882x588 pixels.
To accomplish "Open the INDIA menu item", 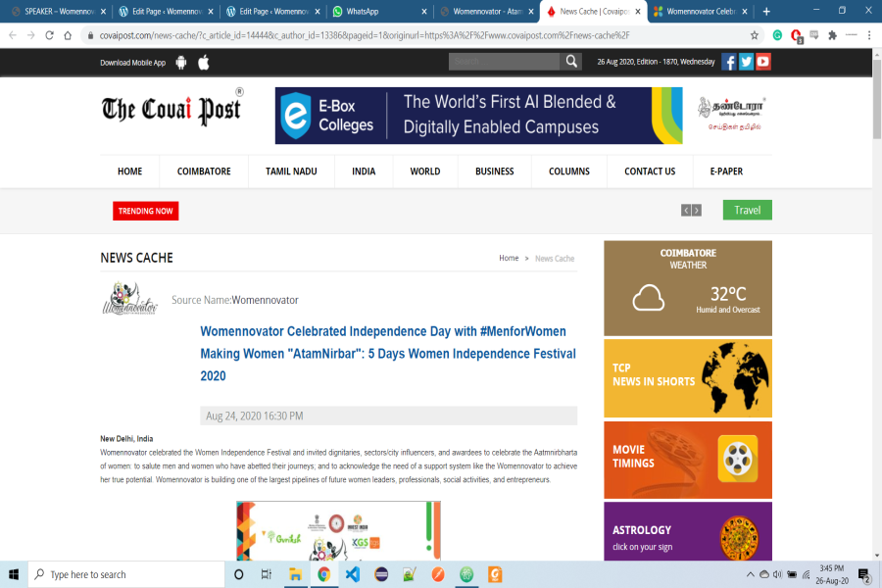I will 364,171.
